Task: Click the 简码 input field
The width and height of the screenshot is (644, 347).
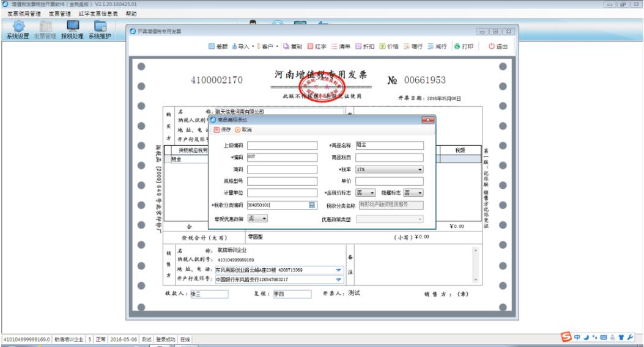Action: pos(282,169)
